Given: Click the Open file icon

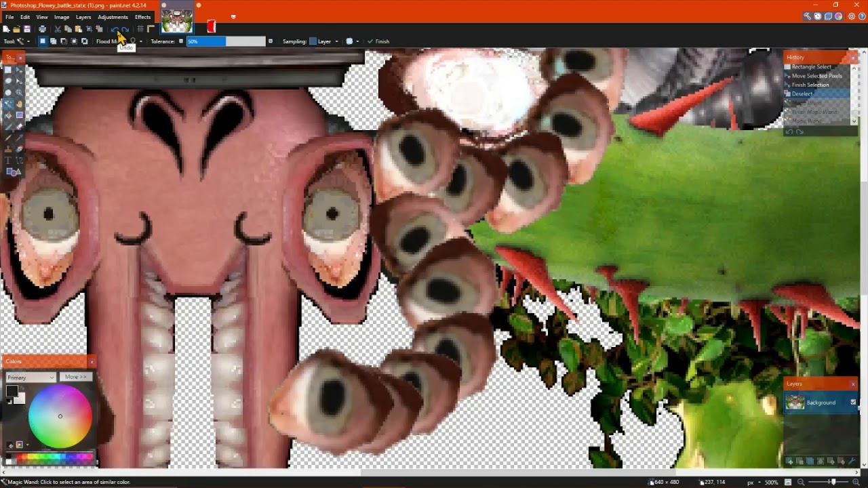Looking at the screenshot, I should (x=16, y=29).
